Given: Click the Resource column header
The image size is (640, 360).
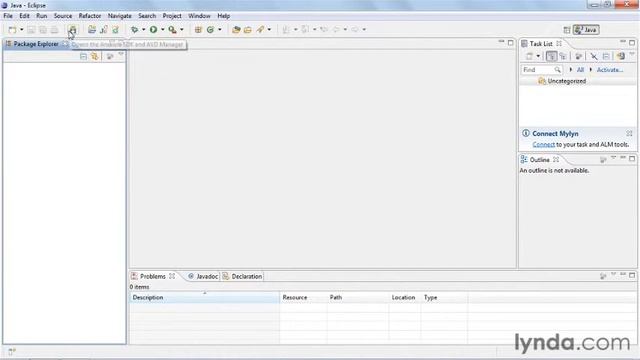Looking at the screenshot, I should click(303, 298).
